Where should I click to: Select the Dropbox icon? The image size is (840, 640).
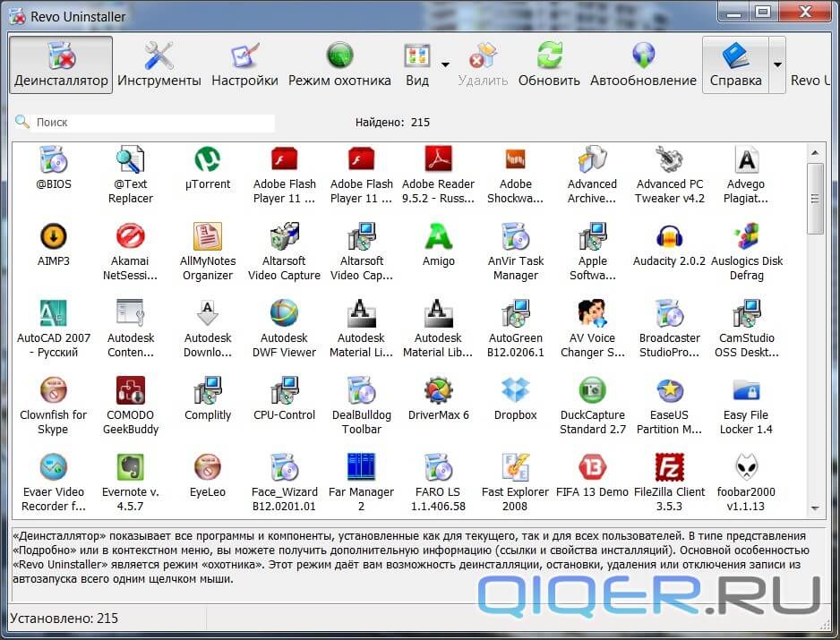pyautogui.click(x=515, y=390)
